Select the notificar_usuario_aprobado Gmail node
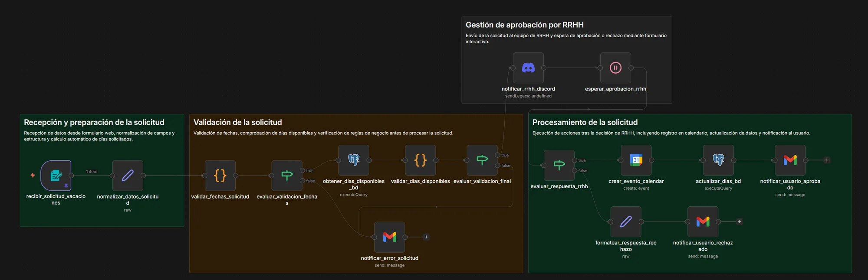This screenshot has width=868, height=280. click(790, 160)
